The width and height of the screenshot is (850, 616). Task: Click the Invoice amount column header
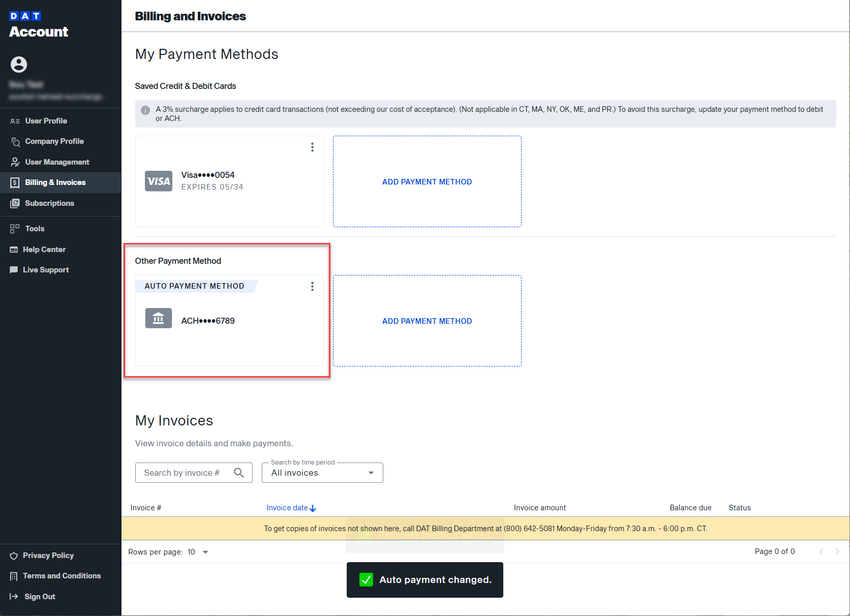tap(540, 508)
